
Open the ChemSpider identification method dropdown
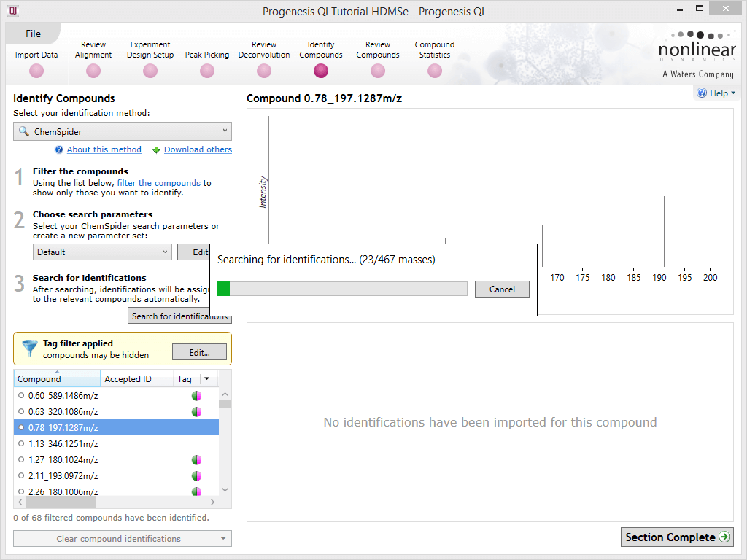tap(123, 131)
